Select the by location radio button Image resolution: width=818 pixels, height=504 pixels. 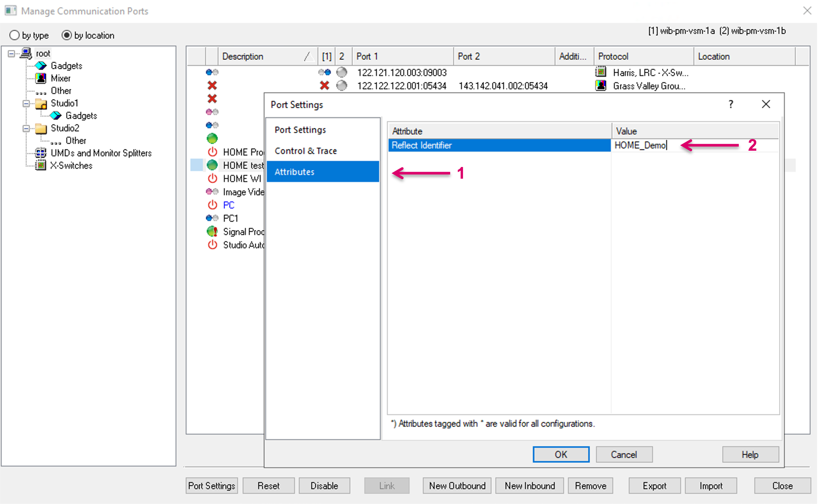coord(66,35)
